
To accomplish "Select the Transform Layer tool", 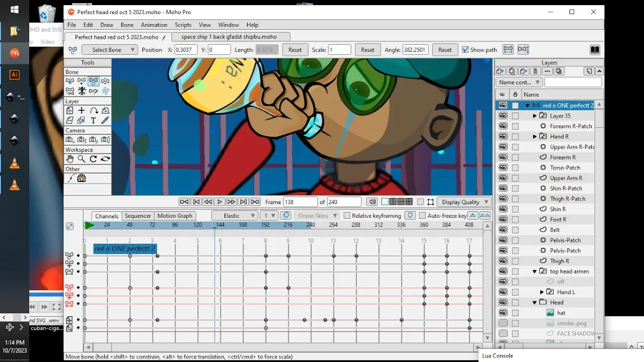I will click(x=70, y=111).
